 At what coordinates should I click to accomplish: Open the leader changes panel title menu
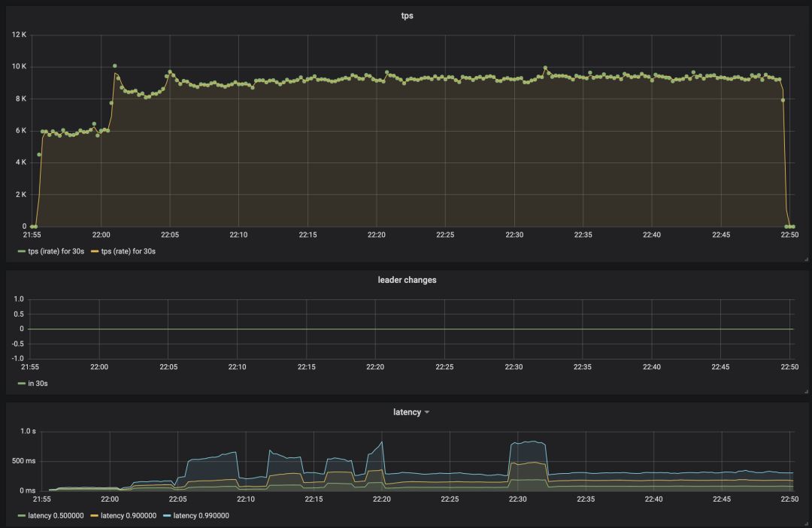click(x=406, y=280)
